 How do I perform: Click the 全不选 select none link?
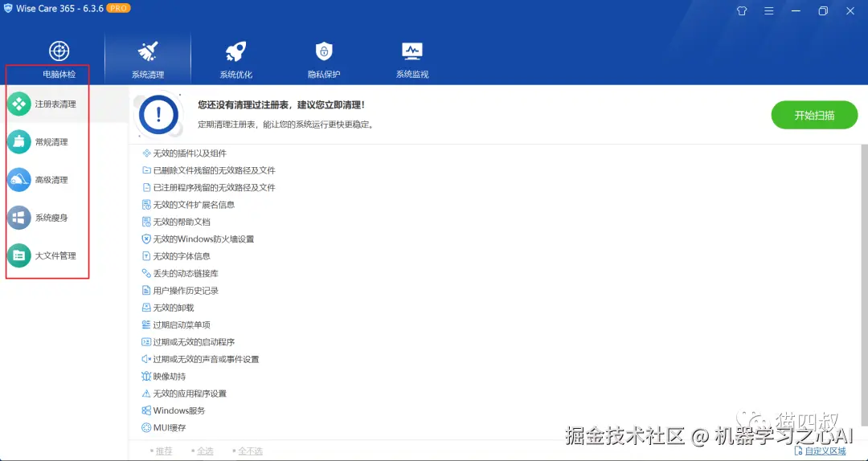(x=250, y=451)
